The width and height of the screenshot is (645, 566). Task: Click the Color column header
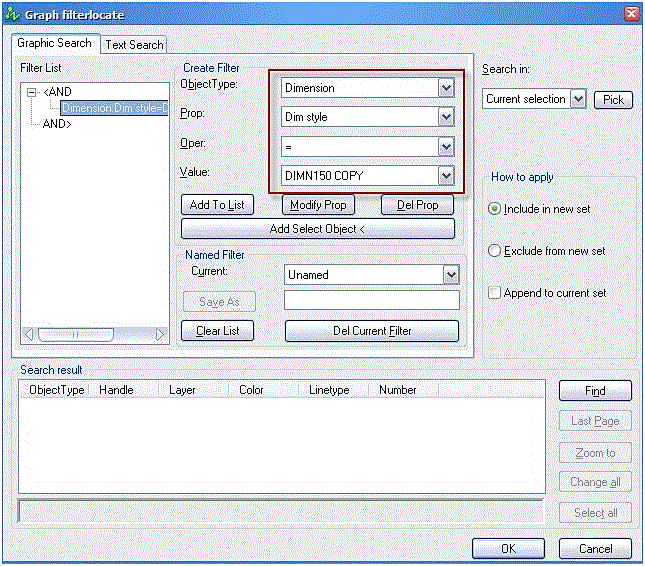[264, 390]
